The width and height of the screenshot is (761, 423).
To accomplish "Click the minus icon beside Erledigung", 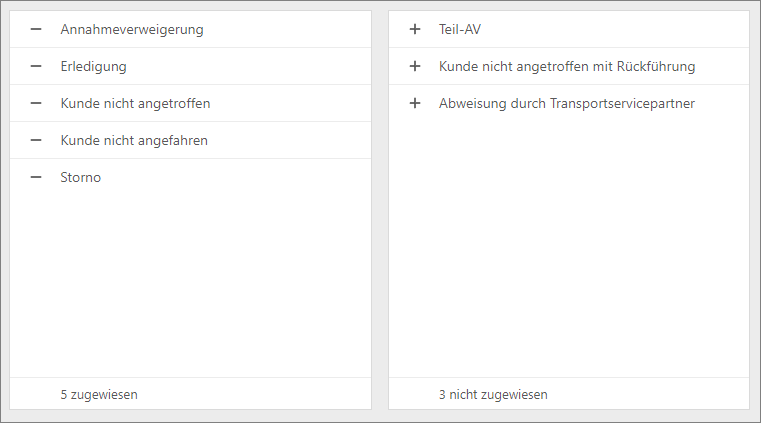I will pyautogui.click(x=36, y=66).
